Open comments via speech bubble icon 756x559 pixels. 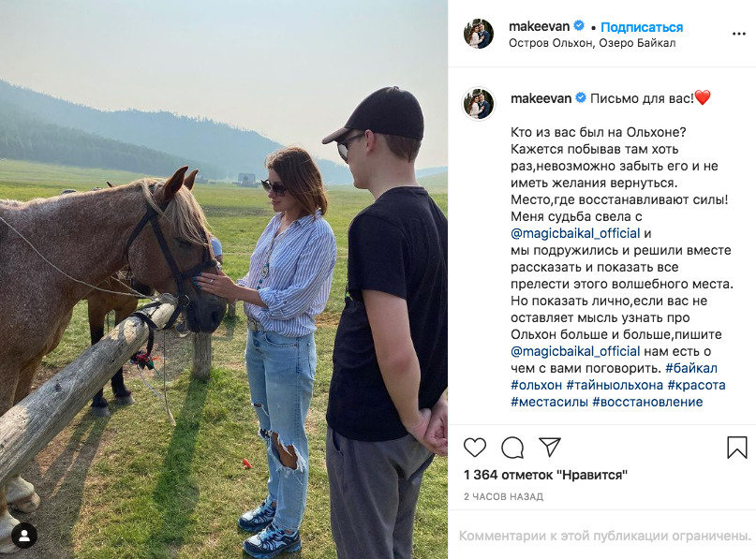pos(512,448)
